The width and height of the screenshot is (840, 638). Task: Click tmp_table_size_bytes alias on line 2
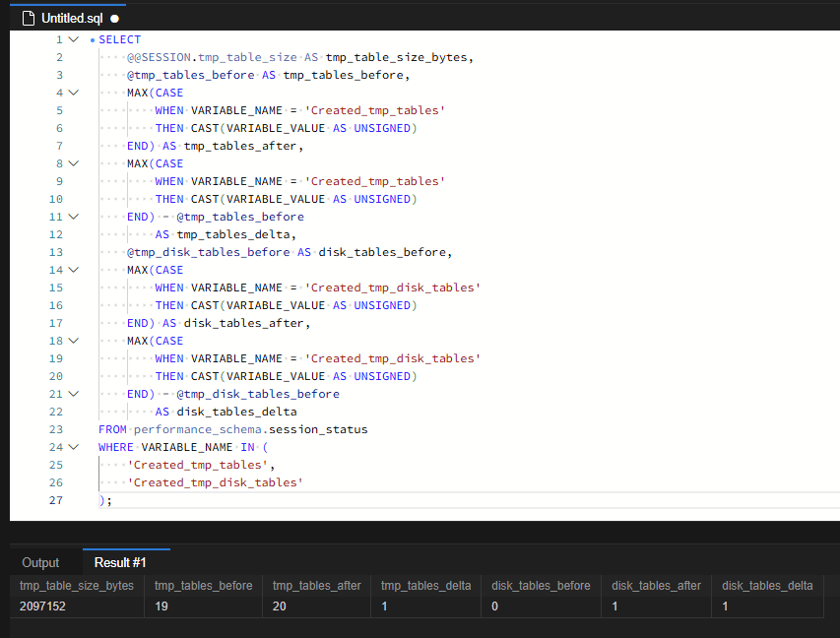(396, 57)
